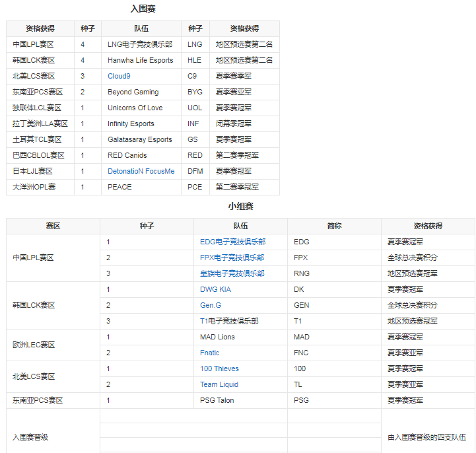Click the Infinity Esports cell

coord(141,123)
